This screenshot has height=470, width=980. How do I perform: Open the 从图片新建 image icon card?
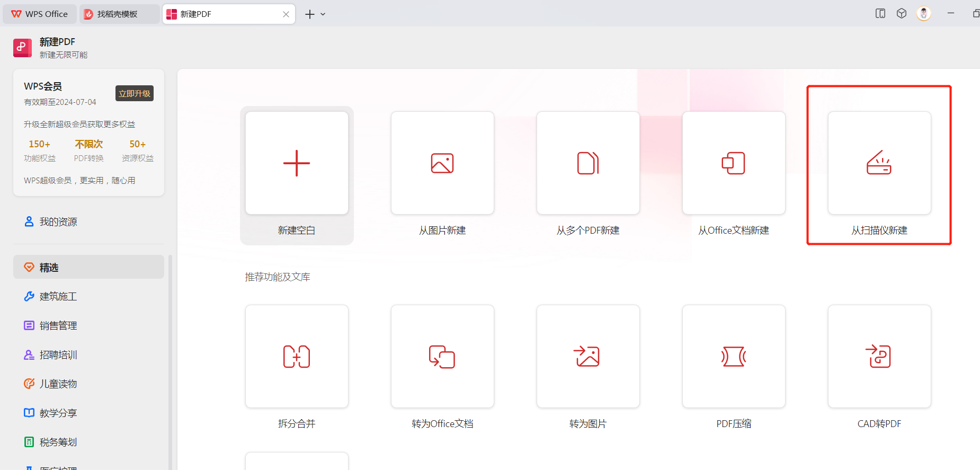coord(442,163)
